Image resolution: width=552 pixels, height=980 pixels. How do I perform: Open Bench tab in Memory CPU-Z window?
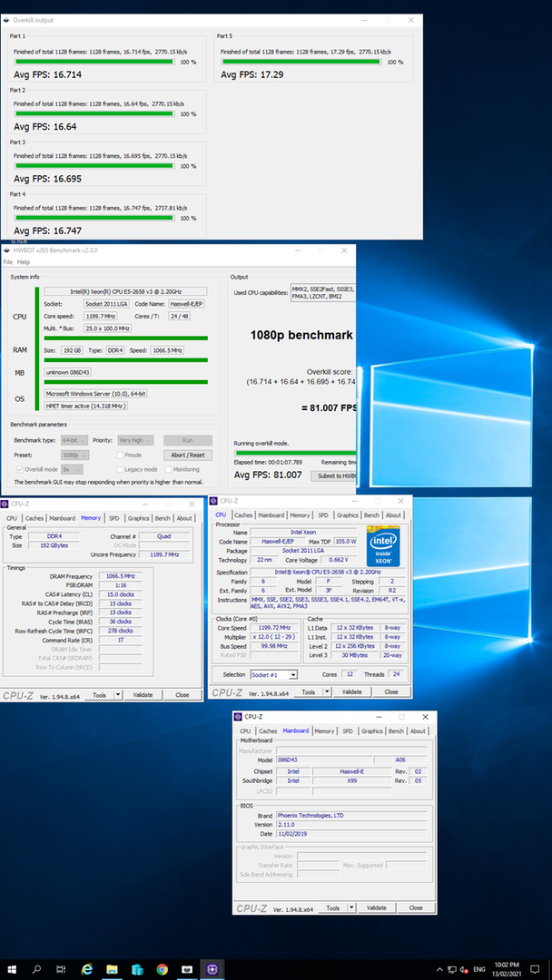(x=163, y=518)
